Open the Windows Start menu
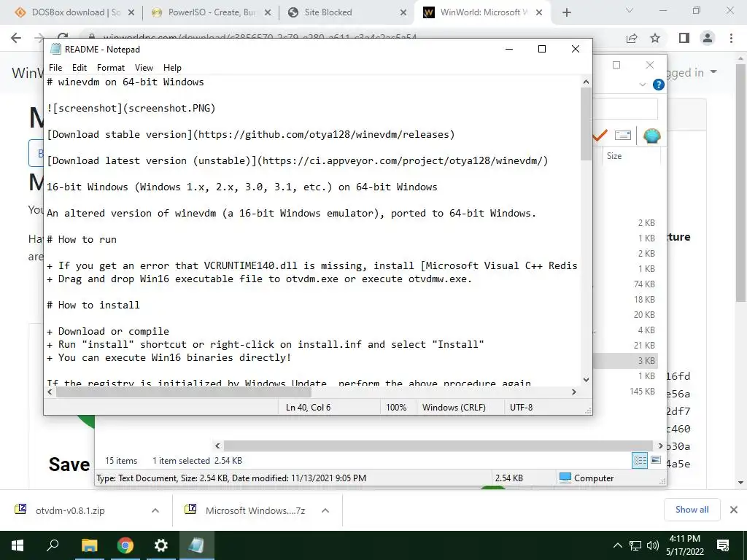The image size is (747, 560). click(x=18, y=545)
